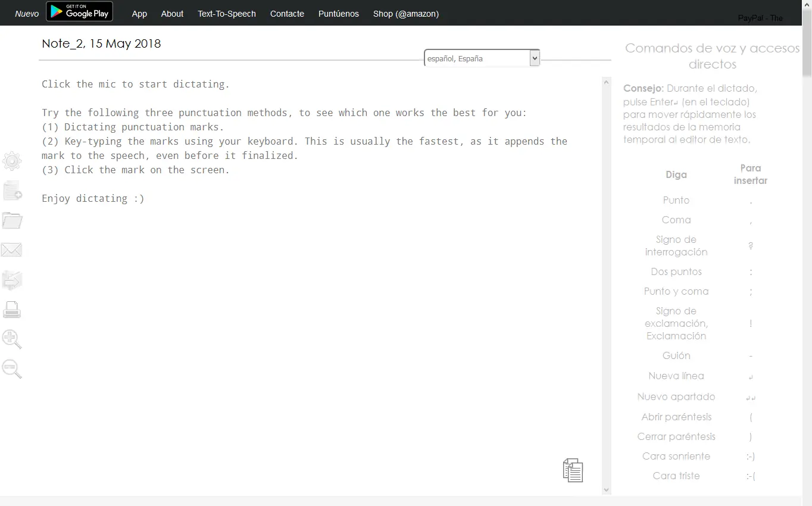
Task: Click the Nuevo label in the header
Action: click(27, 14)
